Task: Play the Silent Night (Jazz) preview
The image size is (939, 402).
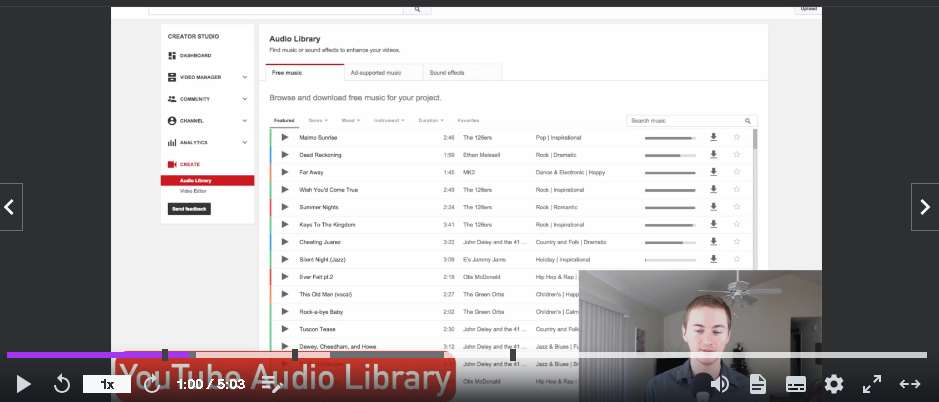Action: tap(285, 259)
